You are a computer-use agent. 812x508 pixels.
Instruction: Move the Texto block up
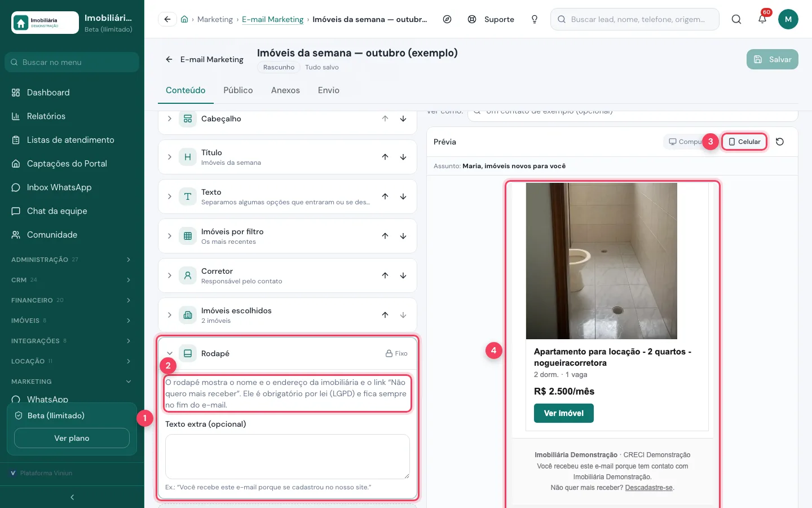click(385, 196)
